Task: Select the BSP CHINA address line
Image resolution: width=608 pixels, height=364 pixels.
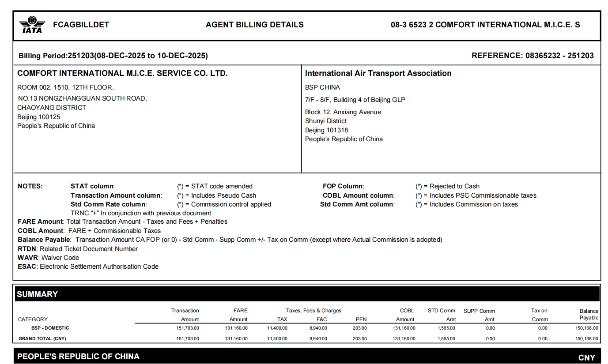Action: pyautogui.click(x=322, y=87)
